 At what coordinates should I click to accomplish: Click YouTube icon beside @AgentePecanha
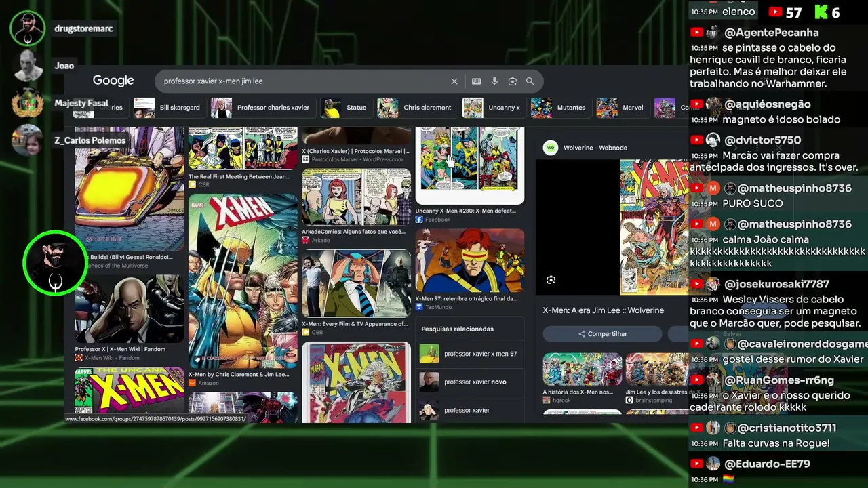click(696, 33)
